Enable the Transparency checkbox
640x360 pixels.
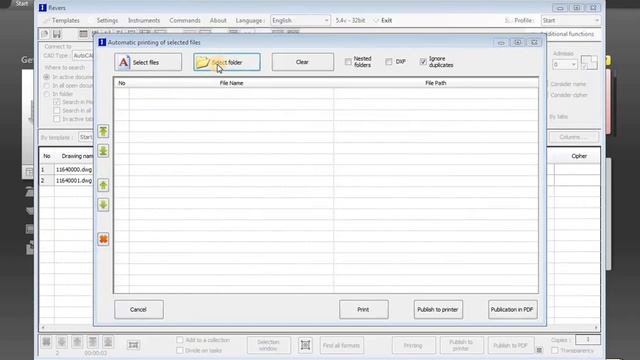[x=555, y=350]
